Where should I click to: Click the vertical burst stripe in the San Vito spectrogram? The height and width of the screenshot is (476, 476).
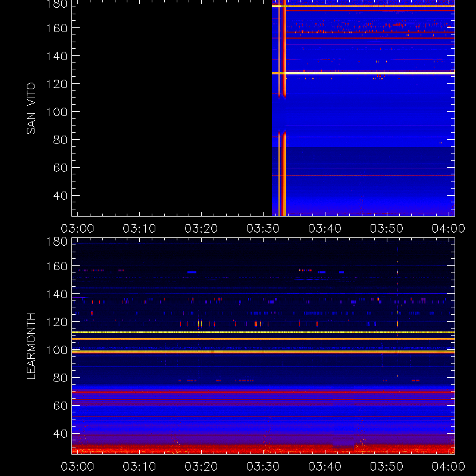coord(283,108)
